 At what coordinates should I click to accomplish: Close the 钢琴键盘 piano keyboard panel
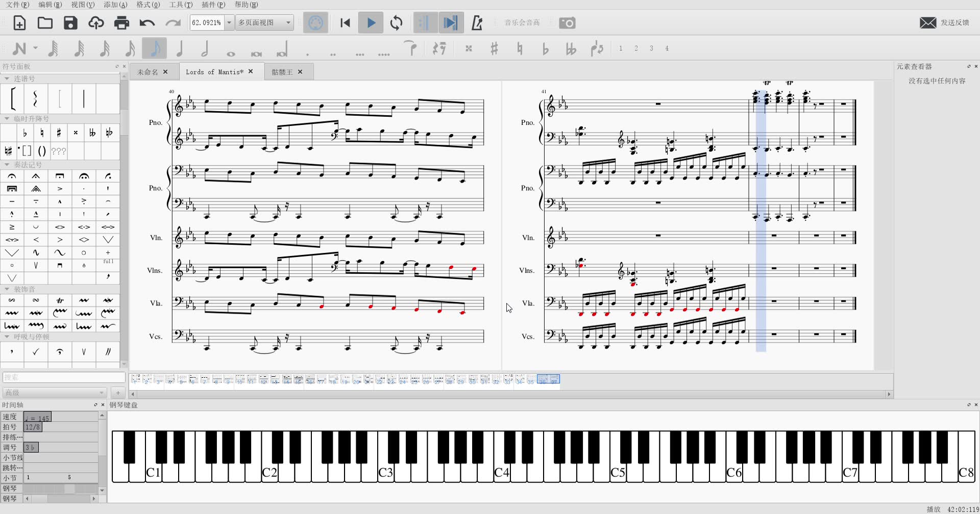tap(976, 405)
